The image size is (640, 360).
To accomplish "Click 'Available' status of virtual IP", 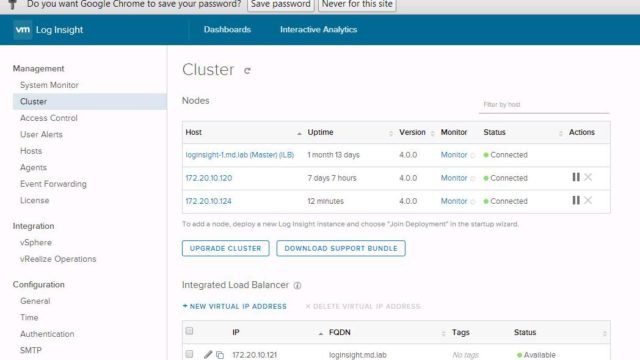I will point(536,355).
